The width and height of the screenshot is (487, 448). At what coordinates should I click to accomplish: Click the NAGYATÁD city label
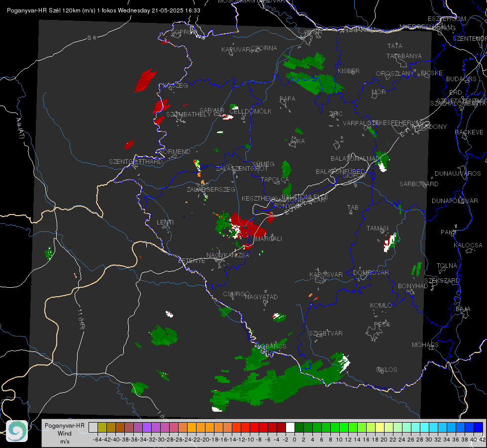pyautogui.click(x=261, y=297)
